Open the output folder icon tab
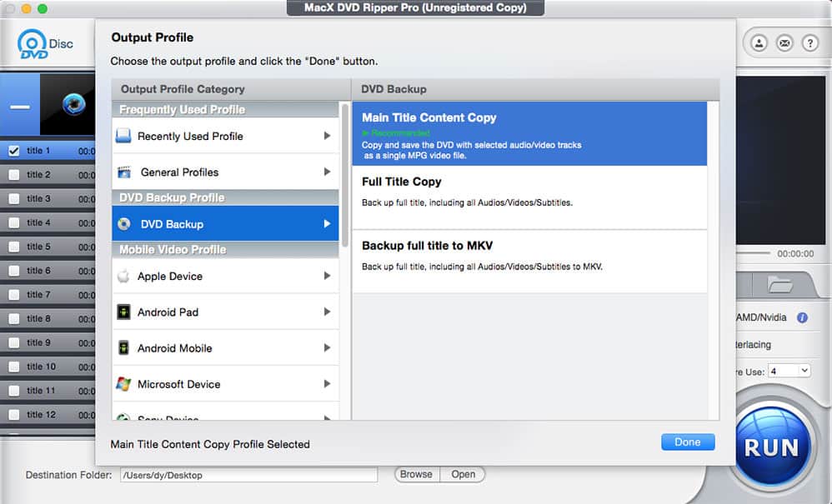The image size is (832, 504). tap(779, 285)
